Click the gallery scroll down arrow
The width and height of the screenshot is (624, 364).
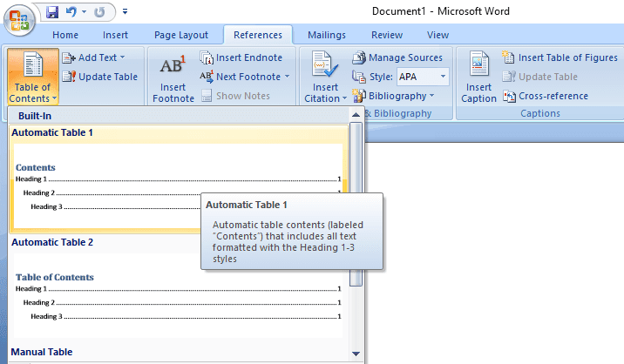(x=356, y=354)
